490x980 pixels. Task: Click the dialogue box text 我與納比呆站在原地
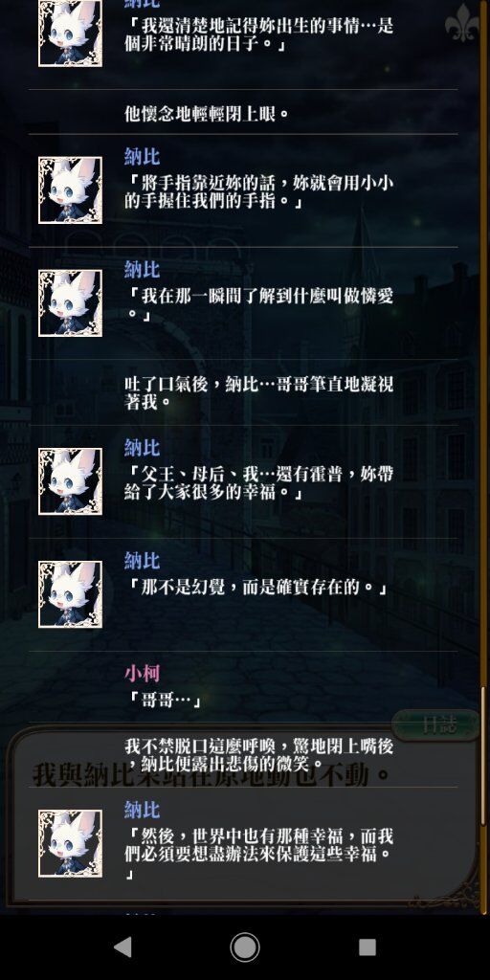[x=212, y=775]
